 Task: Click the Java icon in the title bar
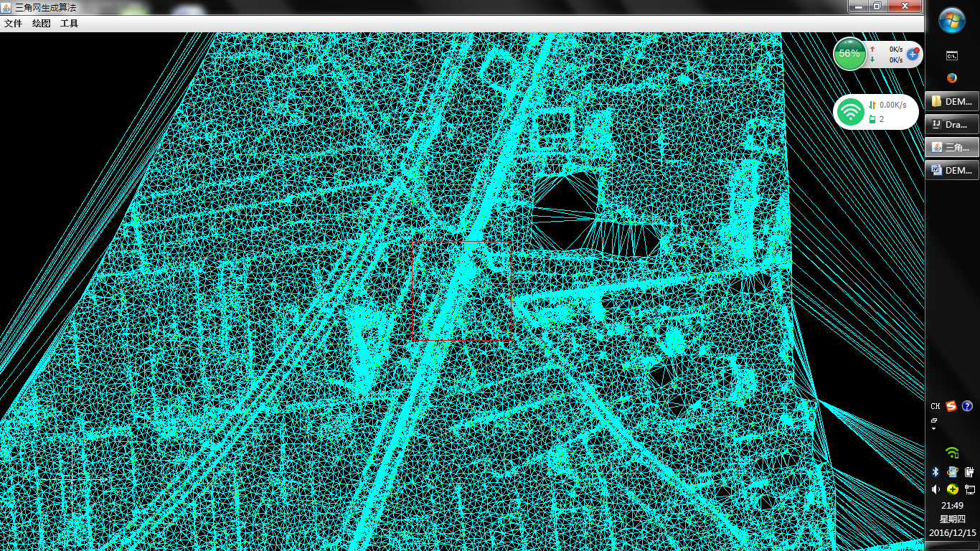(x=6, y=7)
